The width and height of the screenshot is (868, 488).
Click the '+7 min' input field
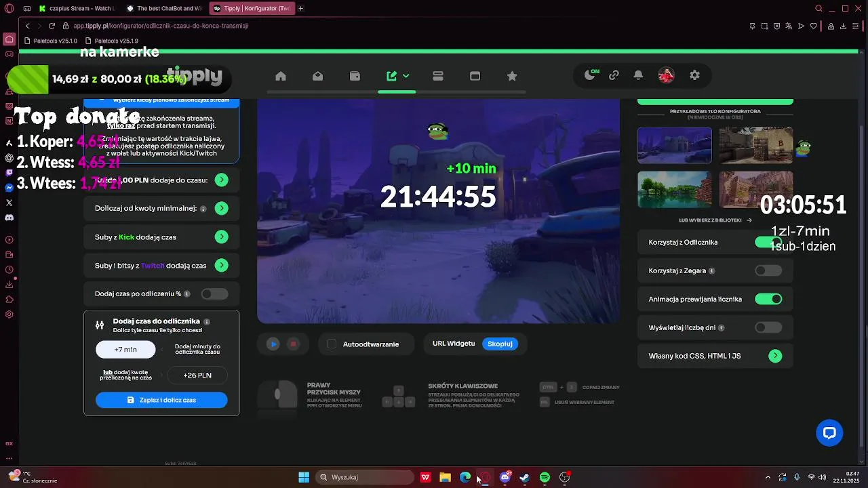pyautogui.click(x=125, y=349)
